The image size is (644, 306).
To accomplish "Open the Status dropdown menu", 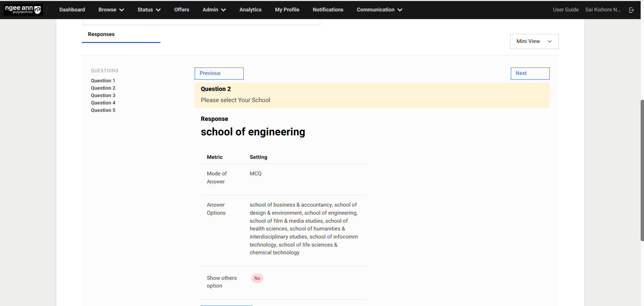I will (x=149, y=10).
